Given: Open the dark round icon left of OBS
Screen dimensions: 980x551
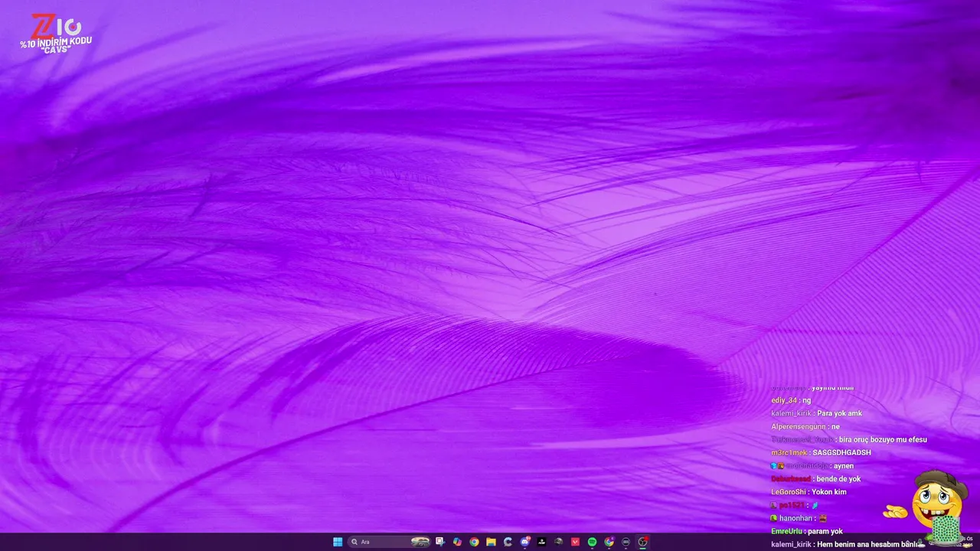Looking at the screenshot, I should [626, 542].
